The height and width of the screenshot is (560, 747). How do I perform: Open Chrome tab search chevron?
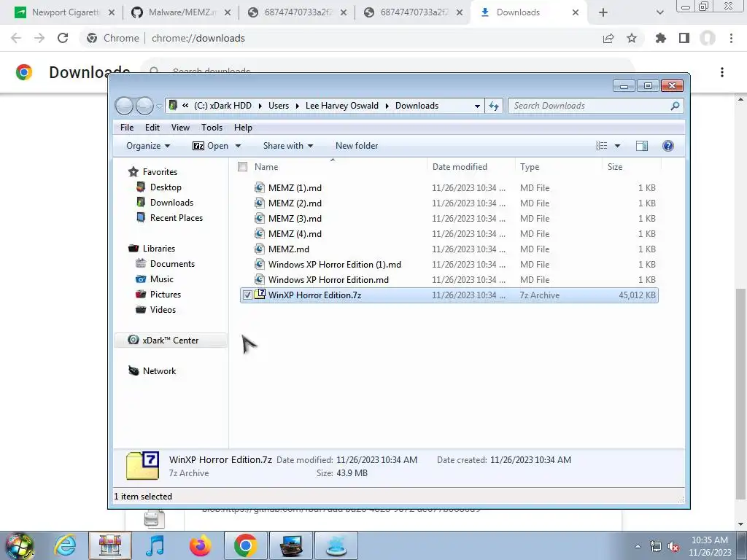tap(659, 12)
